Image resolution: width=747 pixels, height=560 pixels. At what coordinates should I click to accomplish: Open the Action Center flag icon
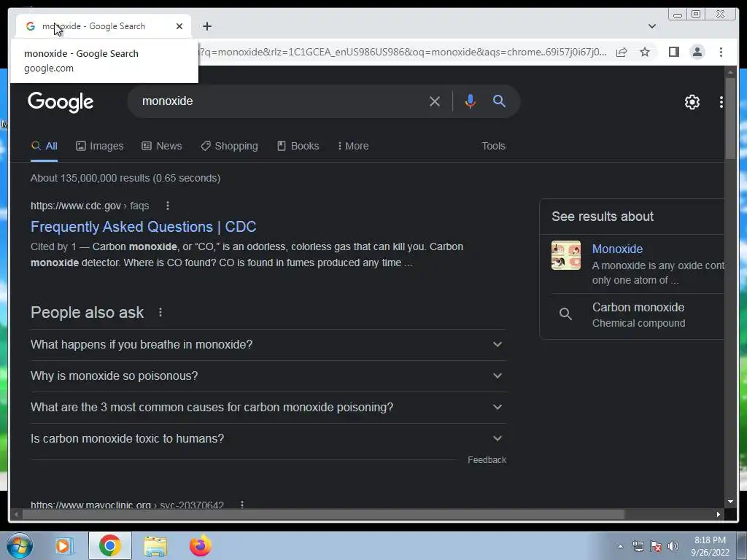656,546
